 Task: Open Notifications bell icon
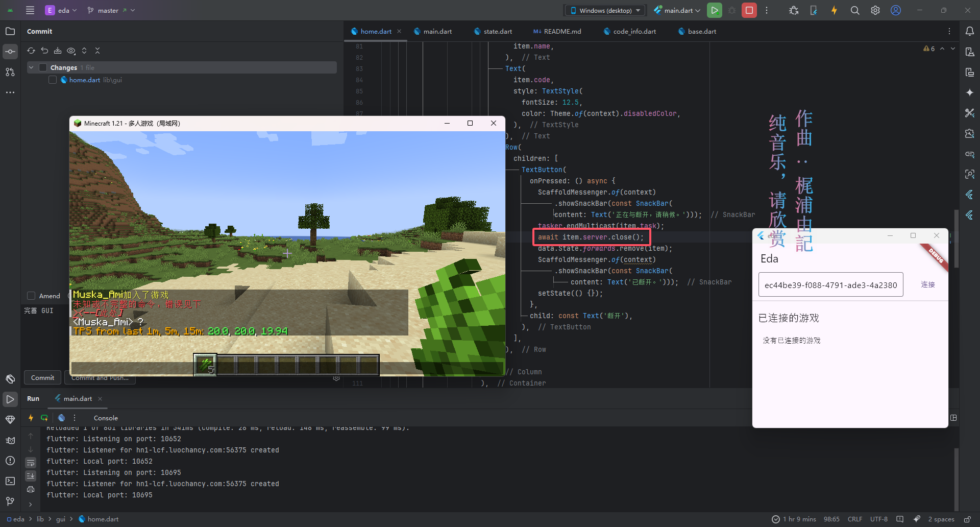(970, 31)
